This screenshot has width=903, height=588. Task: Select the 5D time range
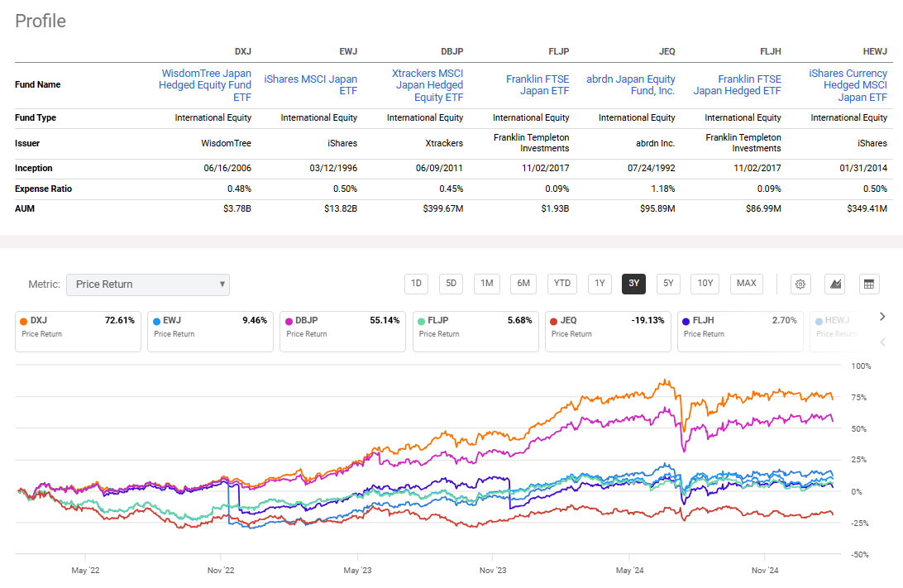451,283
